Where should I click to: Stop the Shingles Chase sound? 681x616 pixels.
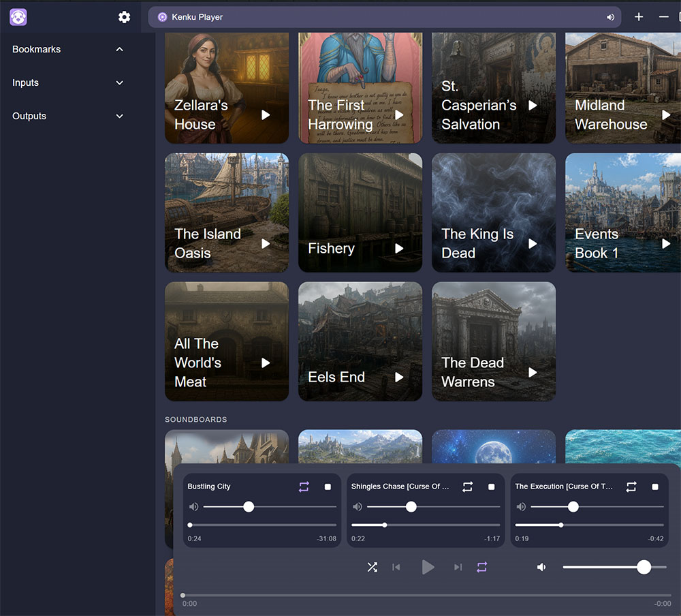491,487
